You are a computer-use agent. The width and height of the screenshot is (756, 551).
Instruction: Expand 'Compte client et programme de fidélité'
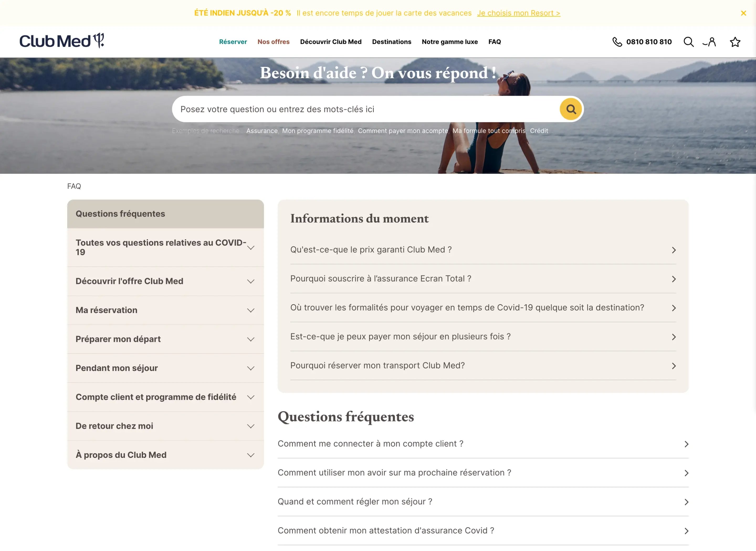[165, 397]
